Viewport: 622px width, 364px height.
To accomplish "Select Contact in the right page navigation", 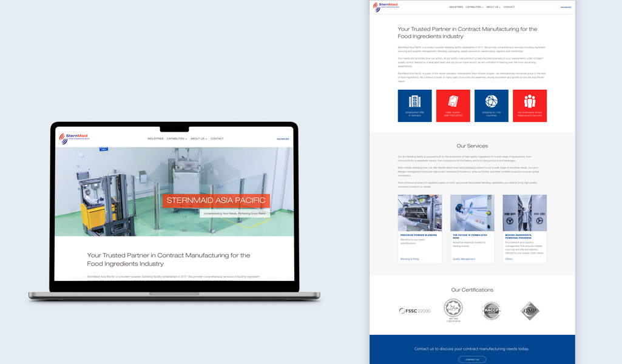I will tap(509, 7).
